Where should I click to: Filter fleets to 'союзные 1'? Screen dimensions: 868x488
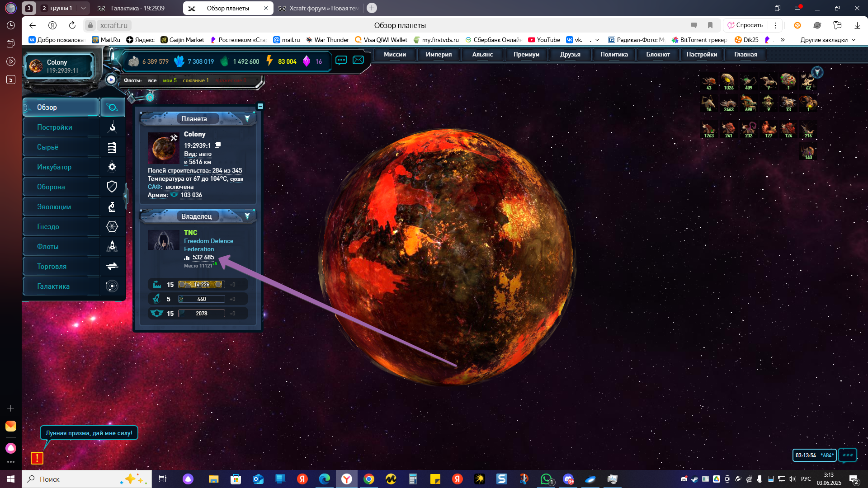196,80
